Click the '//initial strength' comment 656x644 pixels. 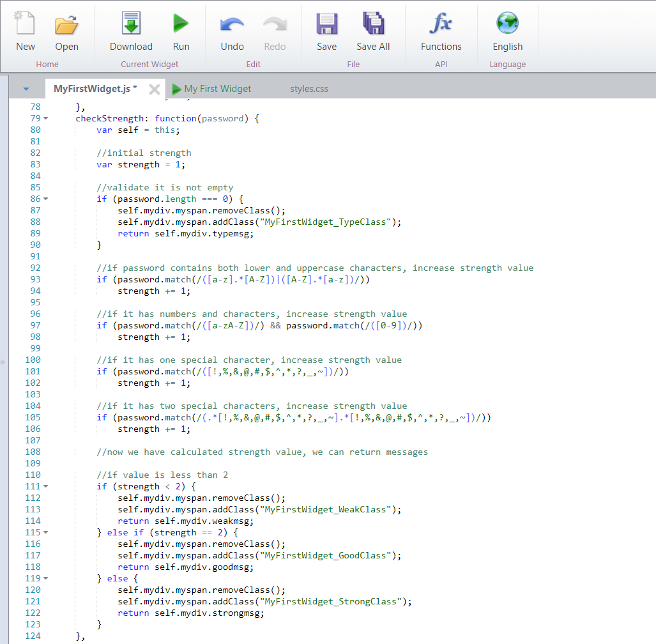pyautogui.click(x=144, y=153)
